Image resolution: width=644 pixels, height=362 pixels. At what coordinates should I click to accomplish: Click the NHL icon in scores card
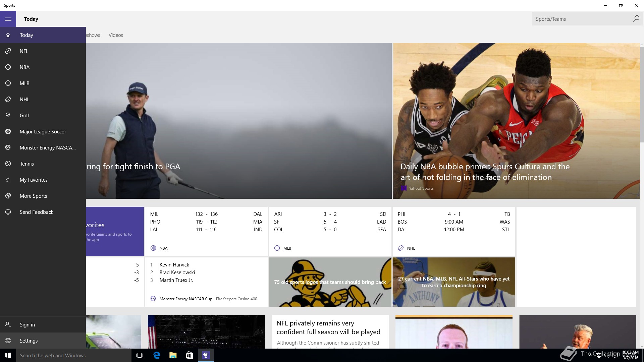[x=401, y=248]
